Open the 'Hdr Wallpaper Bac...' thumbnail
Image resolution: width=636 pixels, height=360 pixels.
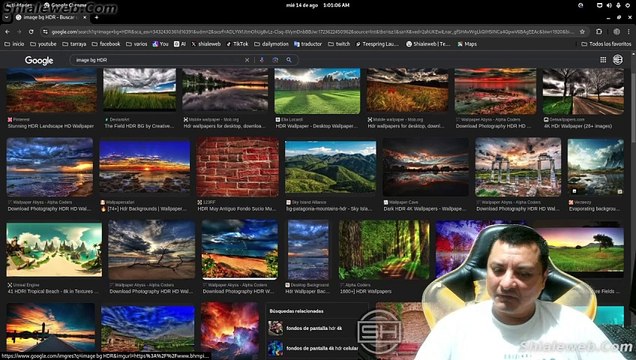pyautogui.click(x=308, y=250)
